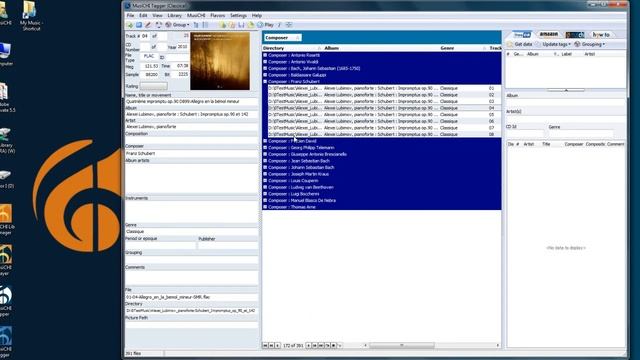Click the Artist field Alexei Lubimov, pianoforte
The image size is (640, 360).
(191, 127)
